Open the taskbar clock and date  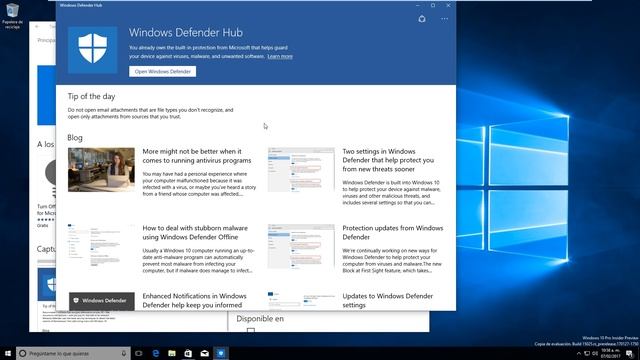click(611, 353)
